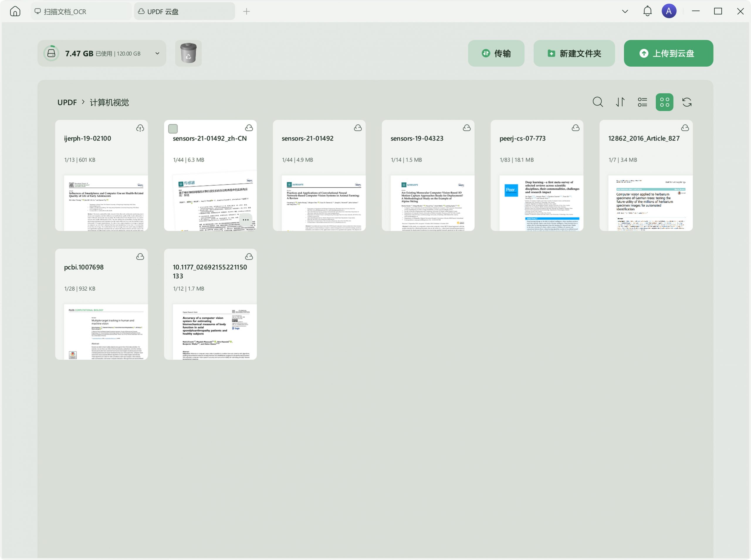The image size is (751, 560).
Task: Click cloud download icon on ijerph-19-02100
Action: (140, 128)
